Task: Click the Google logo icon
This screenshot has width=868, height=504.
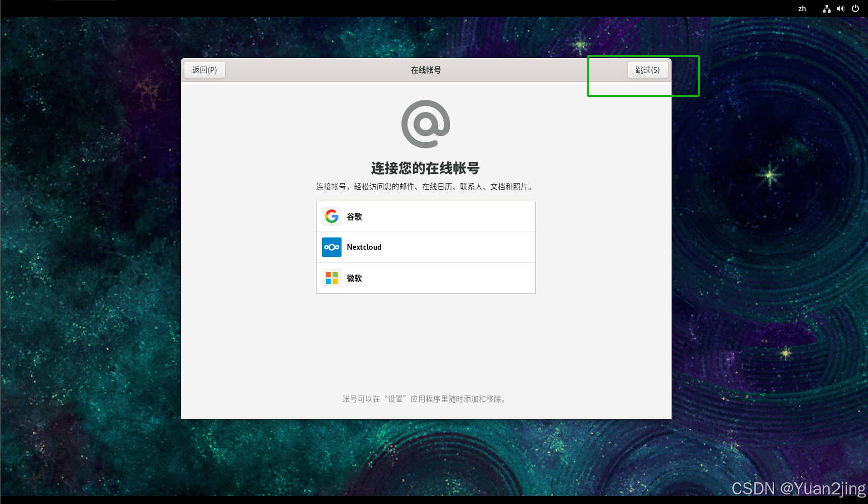Action: 332,216
